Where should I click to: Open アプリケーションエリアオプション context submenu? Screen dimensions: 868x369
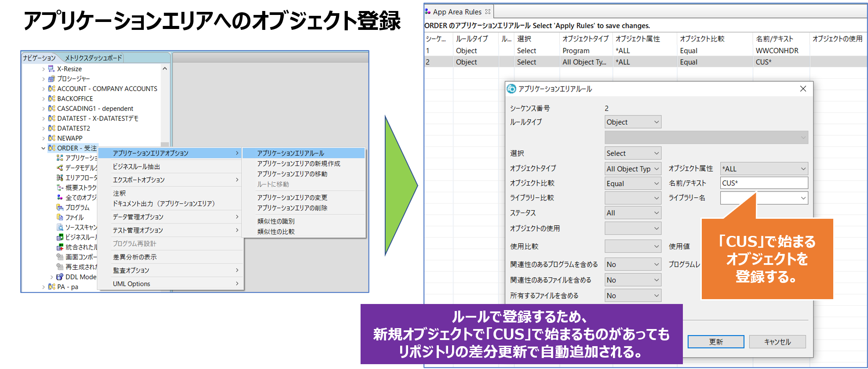[170, 153]
